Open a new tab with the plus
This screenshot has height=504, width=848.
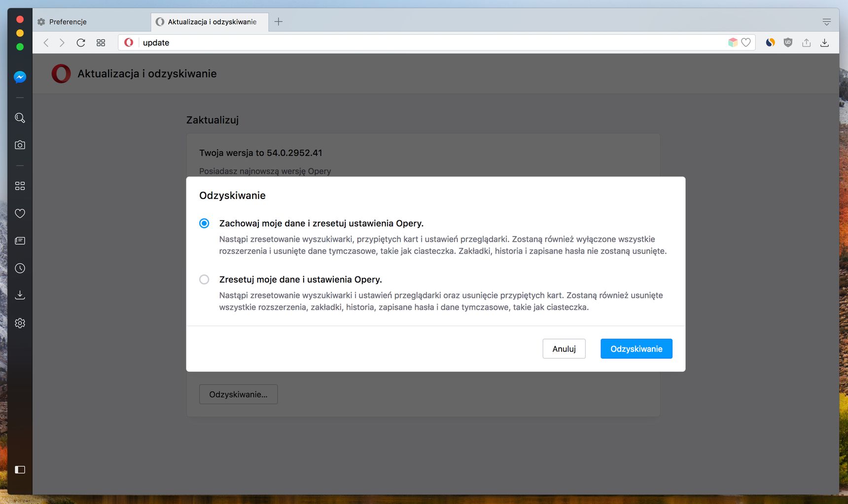point(279,22)
